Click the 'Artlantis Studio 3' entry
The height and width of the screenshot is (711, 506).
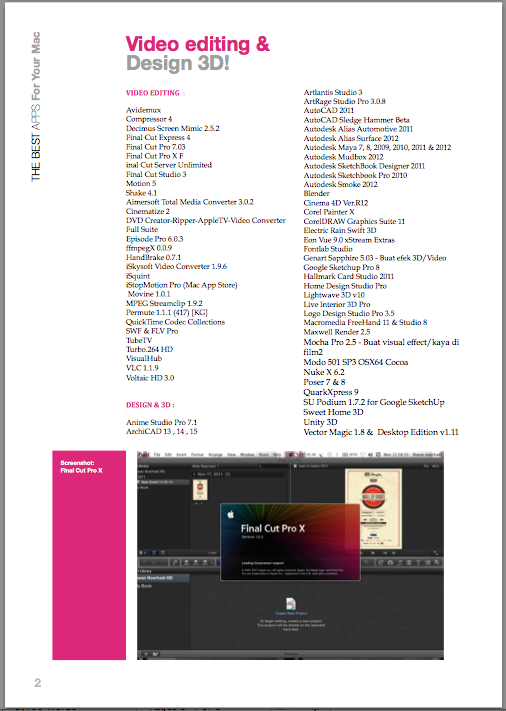(333, 92)
